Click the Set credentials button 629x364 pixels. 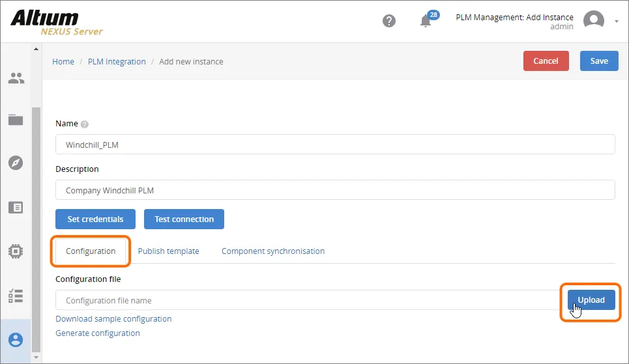95,219
